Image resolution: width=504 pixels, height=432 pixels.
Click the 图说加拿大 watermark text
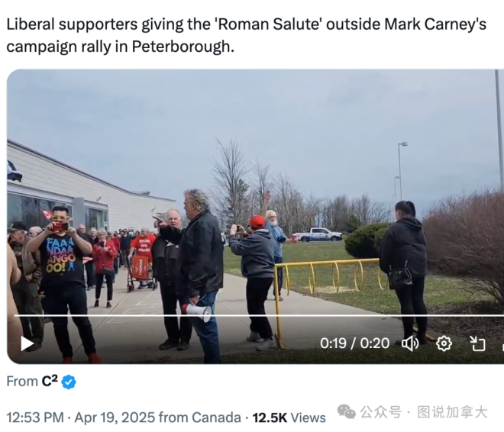click(452, 412)
